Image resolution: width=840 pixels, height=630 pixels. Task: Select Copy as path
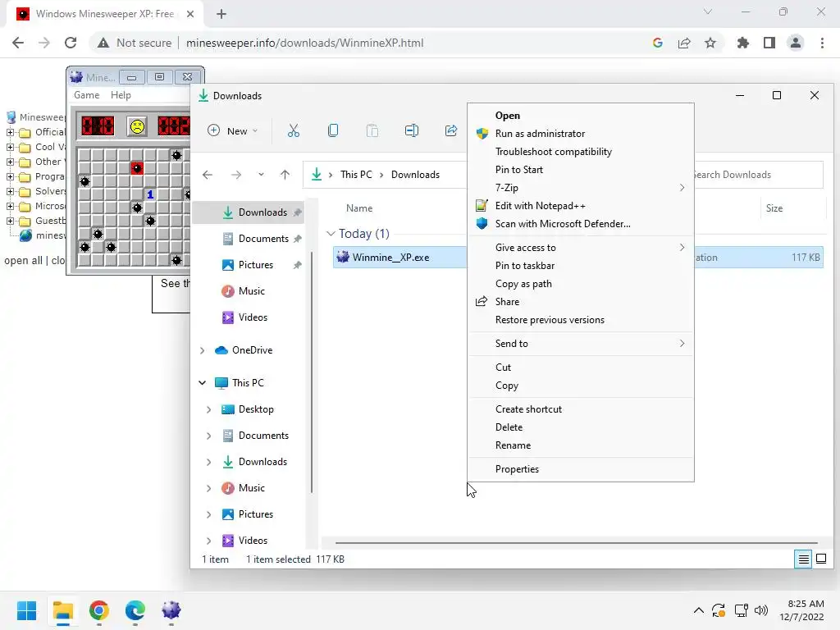pyautogui.click(x=581, y=284)
